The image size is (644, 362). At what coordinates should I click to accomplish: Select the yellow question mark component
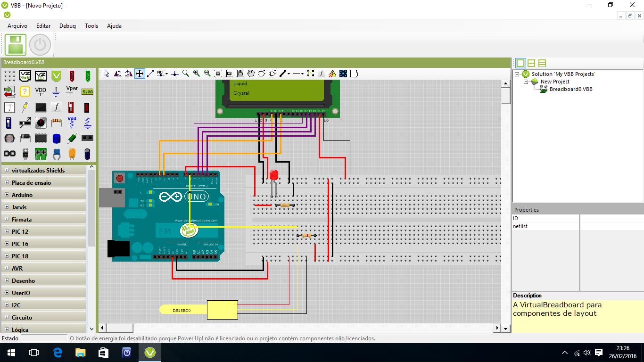(25, 91)
